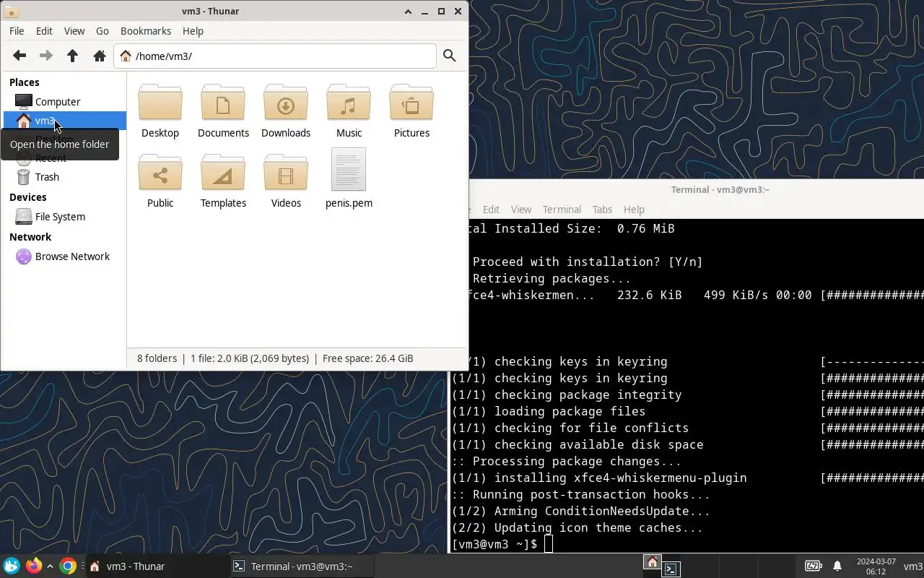Open Thunar's Help menu
This screenshot has width=924, height=578.
point(193,31)
